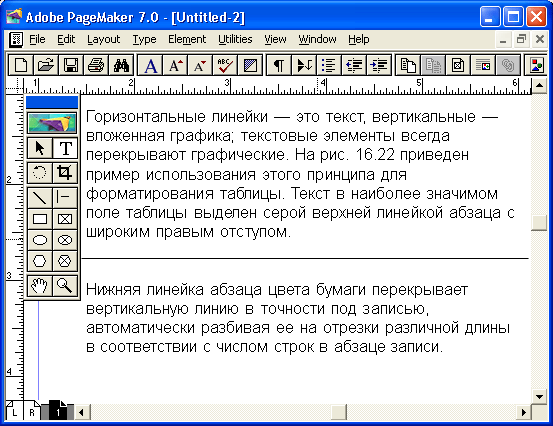
Task: Click the horizontal scrollbar thumb
Action: (339, 412)
